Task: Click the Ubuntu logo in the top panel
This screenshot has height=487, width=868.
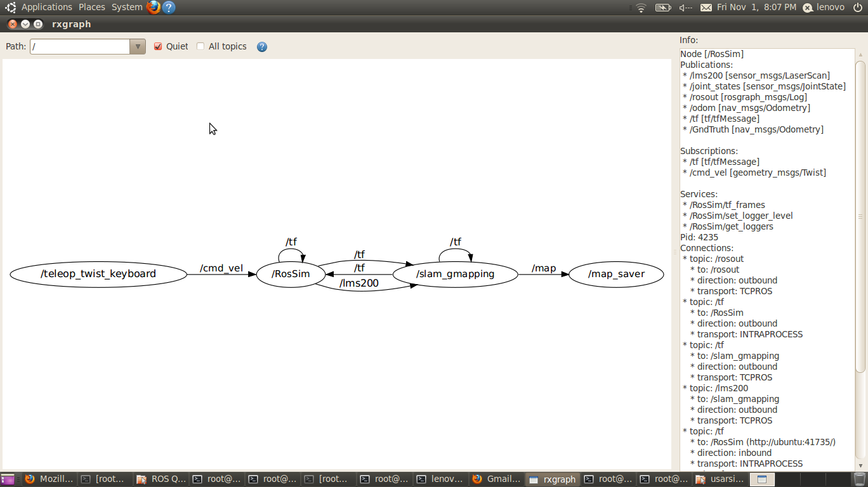Action: pos(11,7)
